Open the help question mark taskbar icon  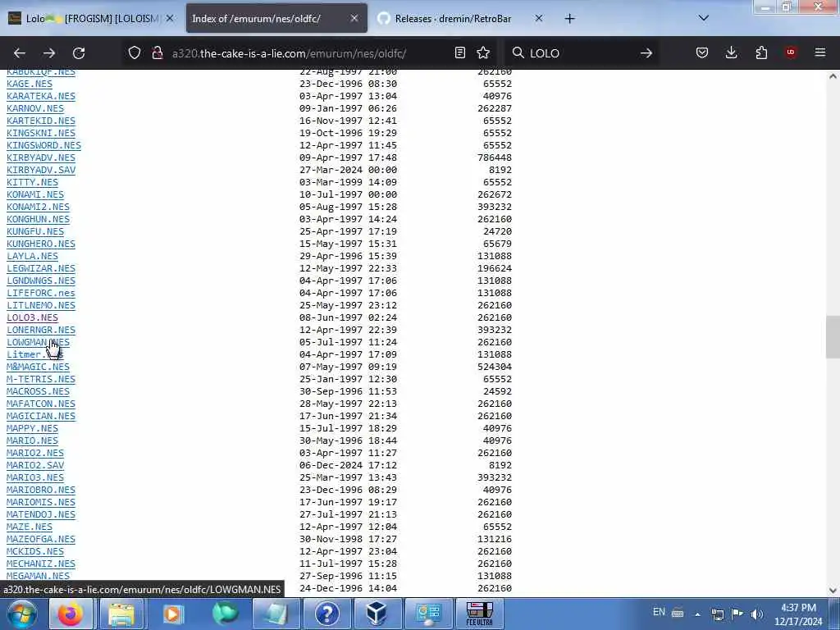click(326, 614)
